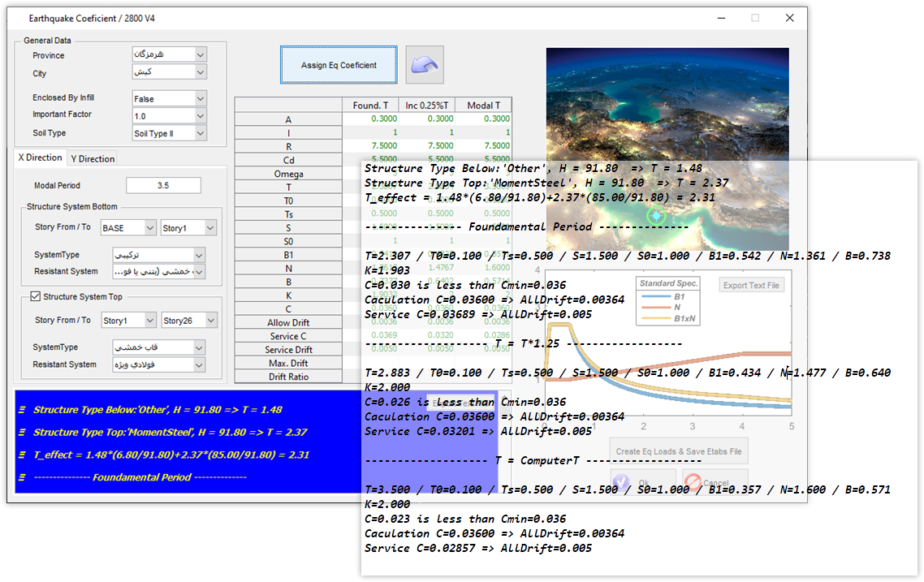Screen dimensions: 924x582
Task: Click the green location marker on the map
Action: 657,216
